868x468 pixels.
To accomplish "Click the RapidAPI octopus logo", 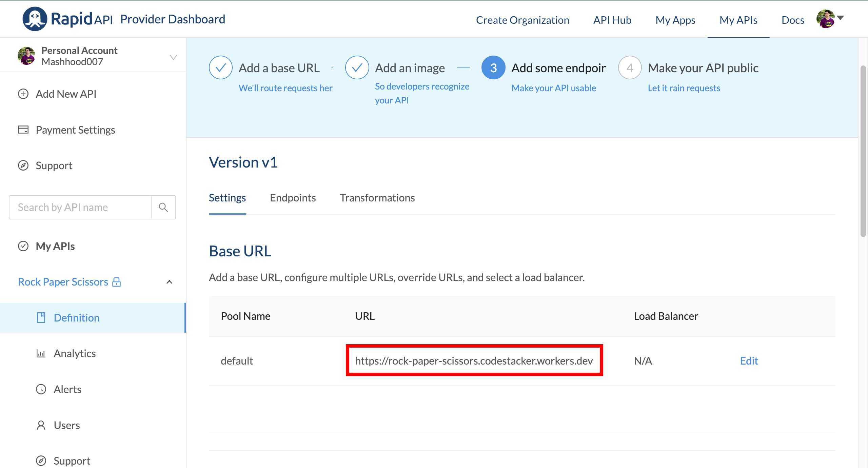I will 35,19.
